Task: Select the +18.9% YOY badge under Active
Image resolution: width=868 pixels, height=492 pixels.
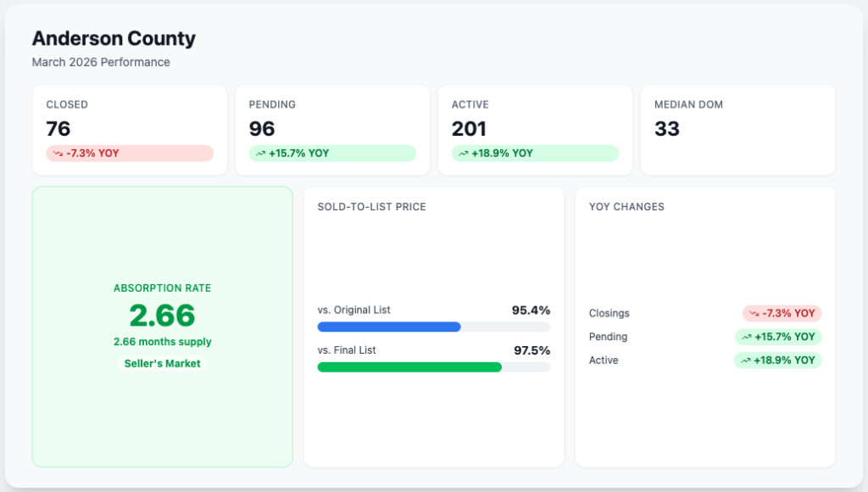Action: click(536, 154)
